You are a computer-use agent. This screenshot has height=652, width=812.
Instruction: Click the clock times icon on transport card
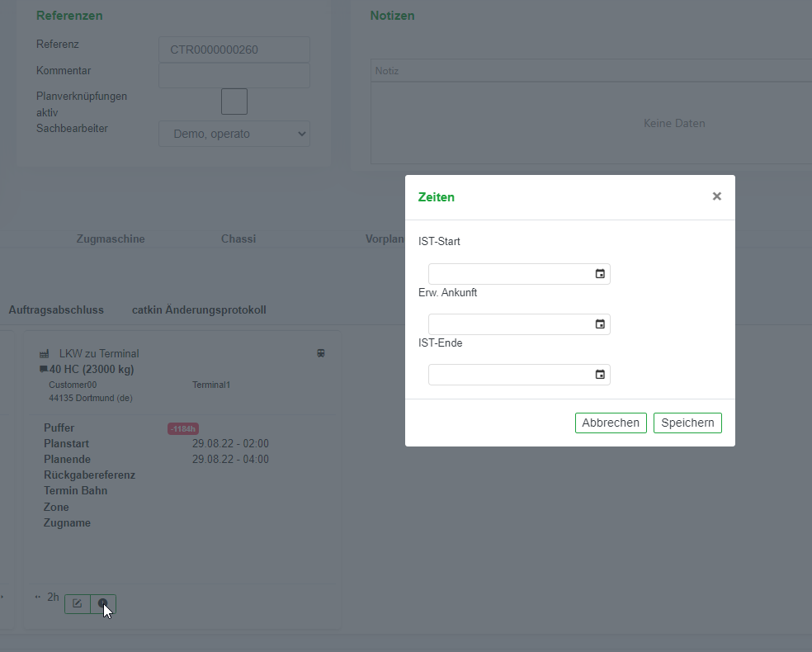click(103, 604)
